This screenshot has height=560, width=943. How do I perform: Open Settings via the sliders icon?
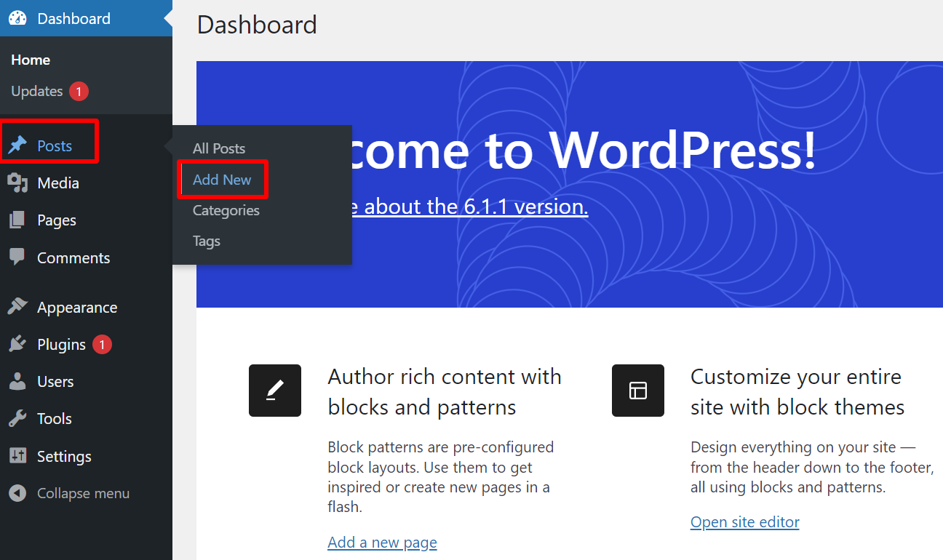point(18,456)
